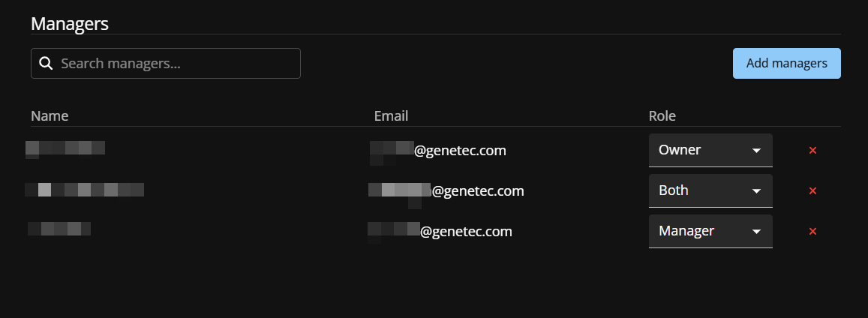Delete the manager with the Manager role
This screenshot has width=868, height=318.
click(812, 232)
